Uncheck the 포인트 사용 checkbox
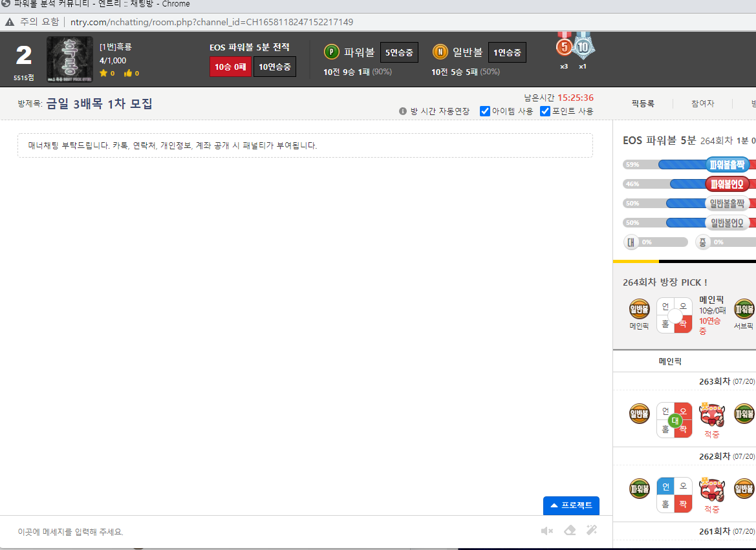756x550 pixels. (545, 111)
